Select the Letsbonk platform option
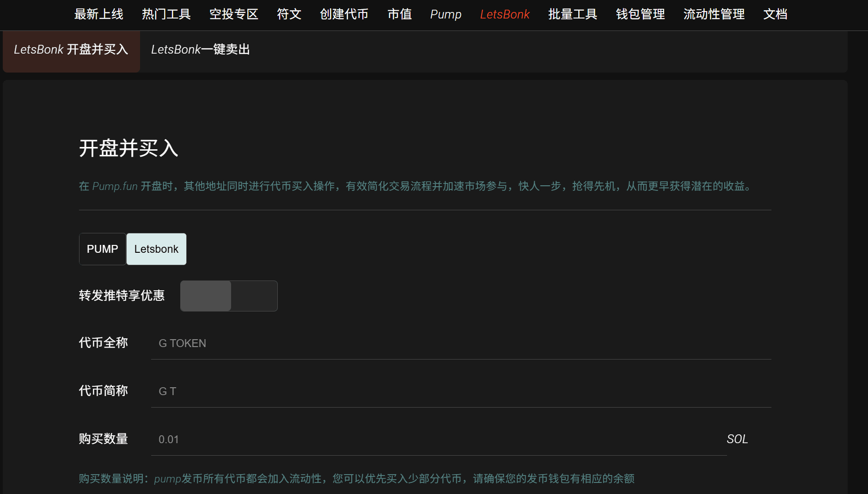 (156, 249)
